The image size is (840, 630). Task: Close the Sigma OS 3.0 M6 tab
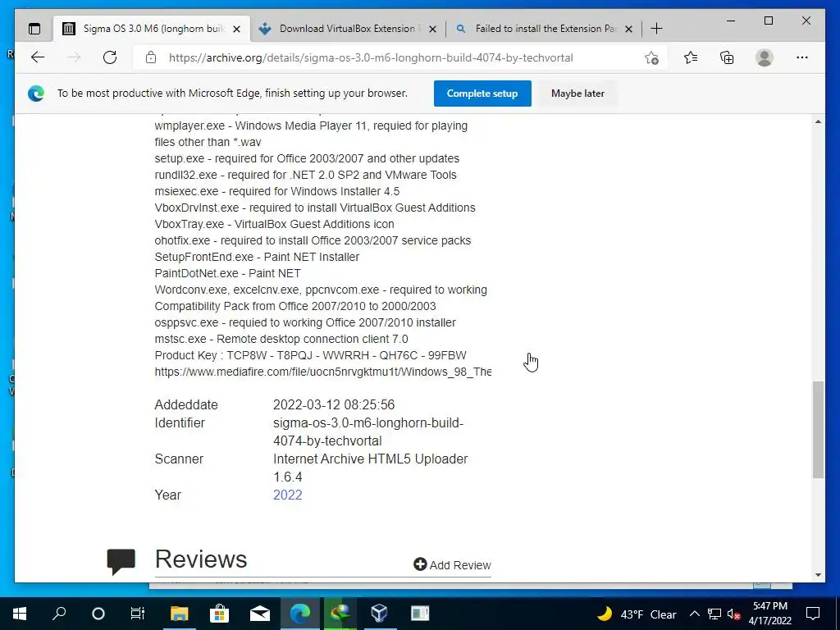click(x=236, y=29)
